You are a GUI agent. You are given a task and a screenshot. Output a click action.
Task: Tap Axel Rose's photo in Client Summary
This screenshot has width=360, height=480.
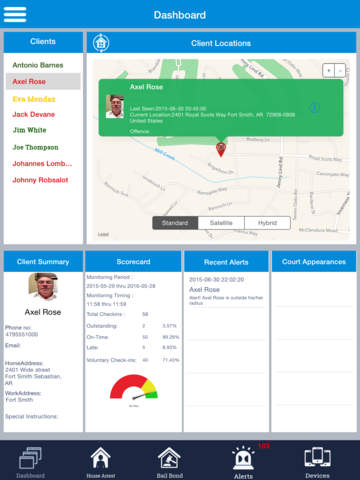(43, 286)
